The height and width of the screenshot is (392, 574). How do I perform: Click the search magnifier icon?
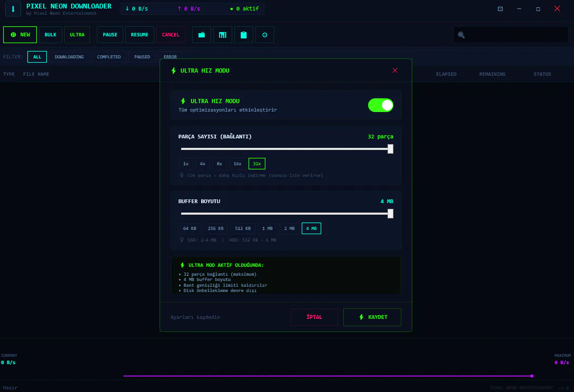(461, 35)
